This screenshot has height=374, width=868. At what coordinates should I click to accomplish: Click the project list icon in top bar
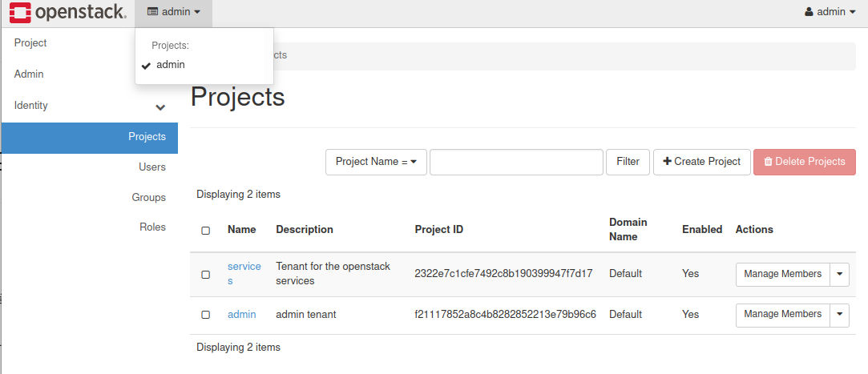[x=153, y=12]
